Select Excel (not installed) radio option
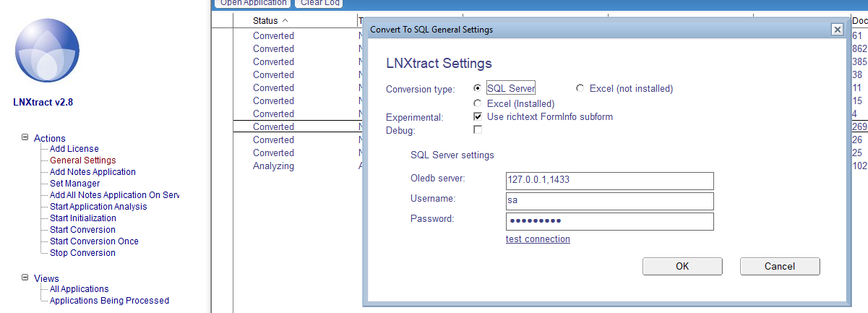868x313 pixels. pos(580,88)
